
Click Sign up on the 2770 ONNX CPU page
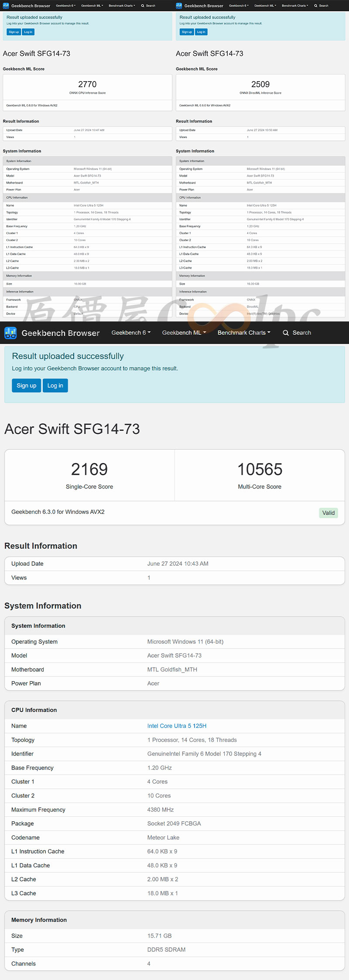pyautogui.click(x=14, y=32)
